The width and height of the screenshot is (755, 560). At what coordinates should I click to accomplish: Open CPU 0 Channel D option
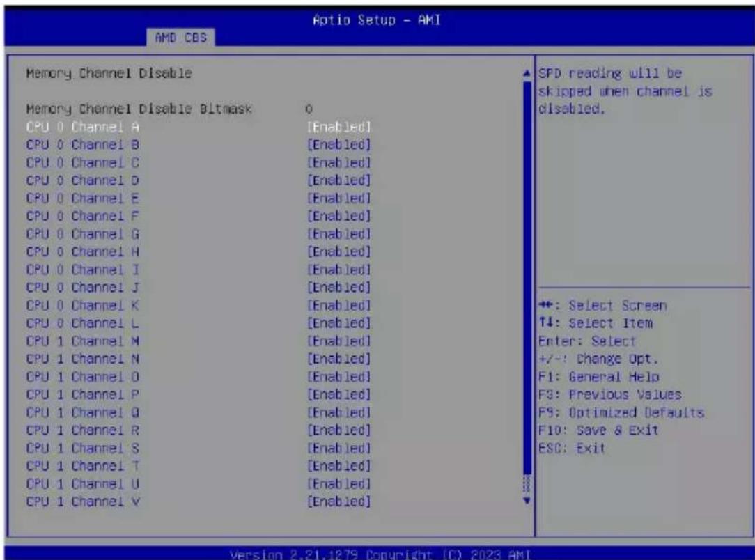pyautogui.click(x=199, y=180)
